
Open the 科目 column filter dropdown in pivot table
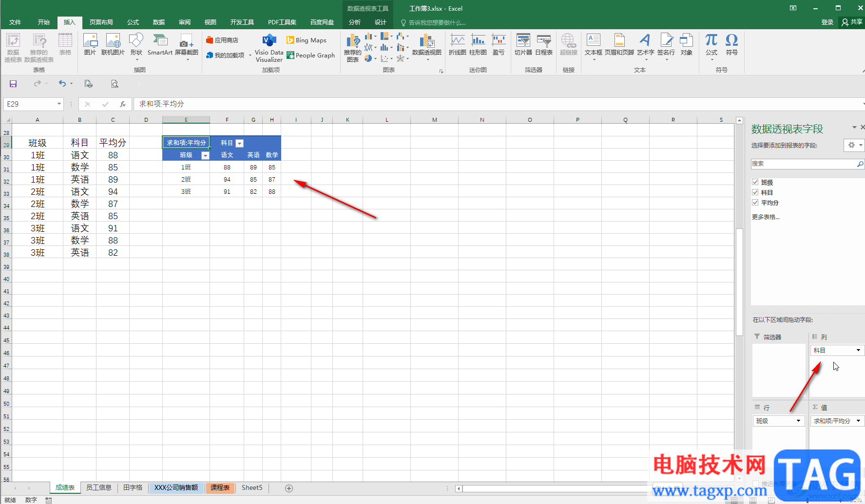[x=239, y=143]
